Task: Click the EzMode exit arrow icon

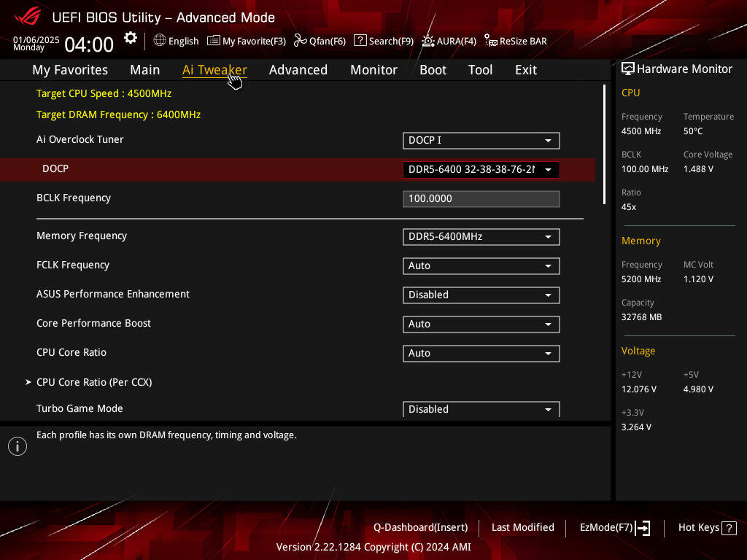Action: (643, 528)
